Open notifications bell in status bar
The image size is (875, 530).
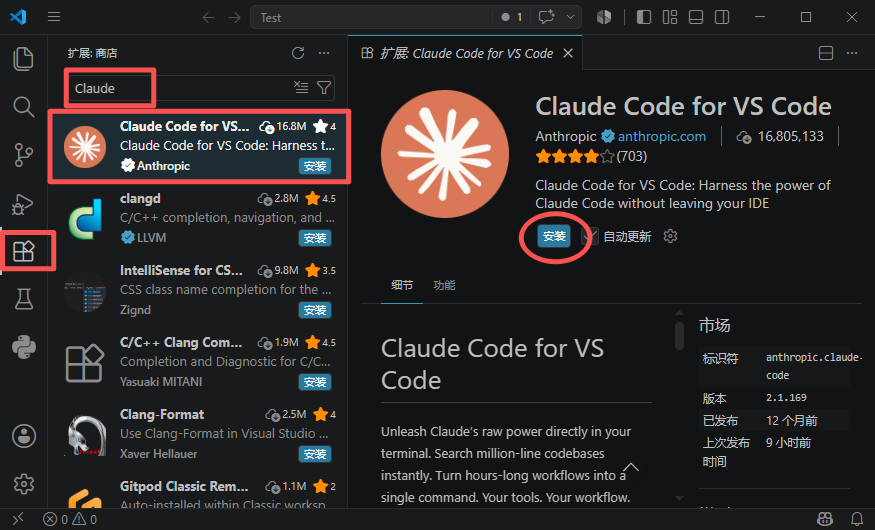[856, 519]
